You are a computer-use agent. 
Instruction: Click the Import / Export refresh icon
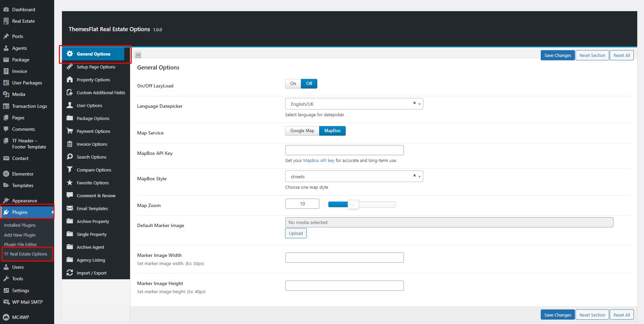(70, 272)
